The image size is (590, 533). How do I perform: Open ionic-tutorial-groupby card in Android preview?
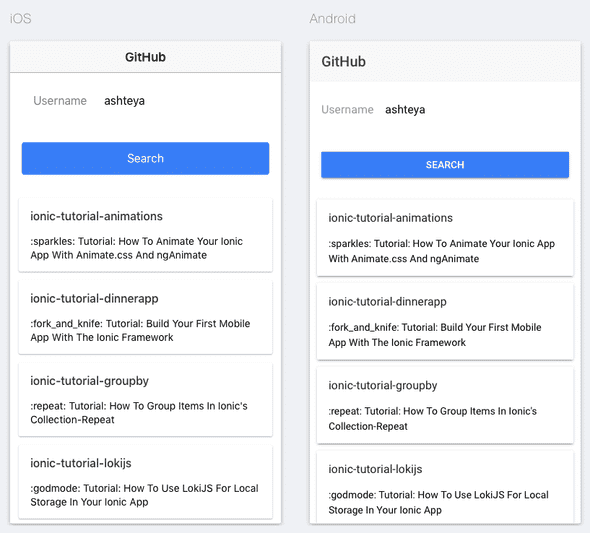coord(445,406)
